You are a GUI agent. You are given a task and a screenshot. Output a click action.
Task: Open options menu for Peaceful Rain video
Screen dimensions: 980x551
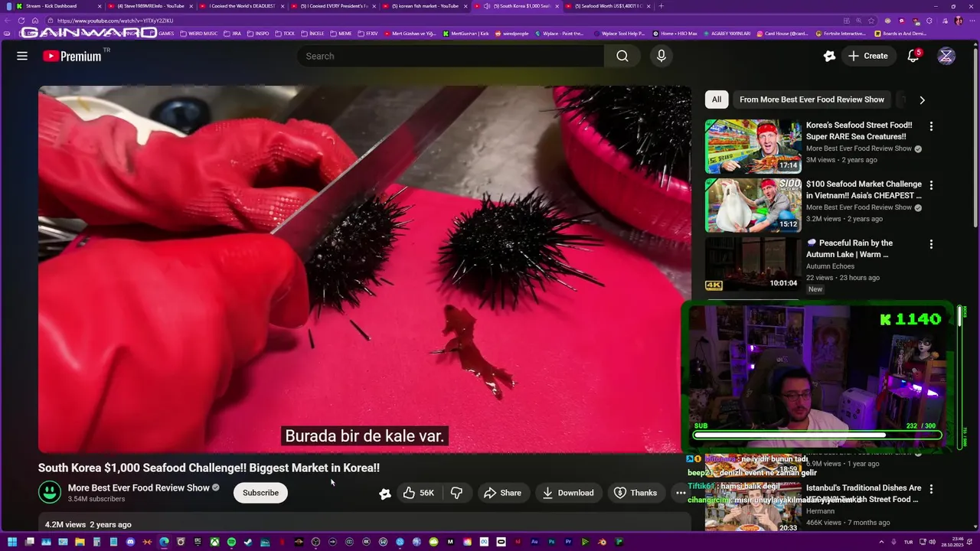[931, 244]
